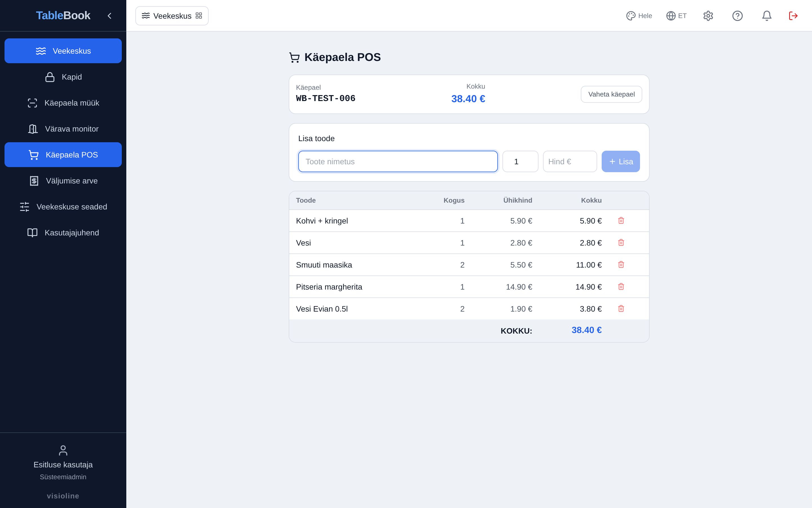Click the waves icon next to Veekeskus in sidebar

click(x=41, y=51)
